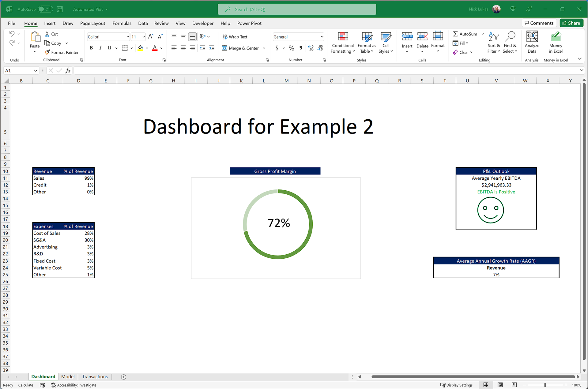The image size is (588, 389).
Task: Click the Save floppy disk icon
Action: click(60, 9)
